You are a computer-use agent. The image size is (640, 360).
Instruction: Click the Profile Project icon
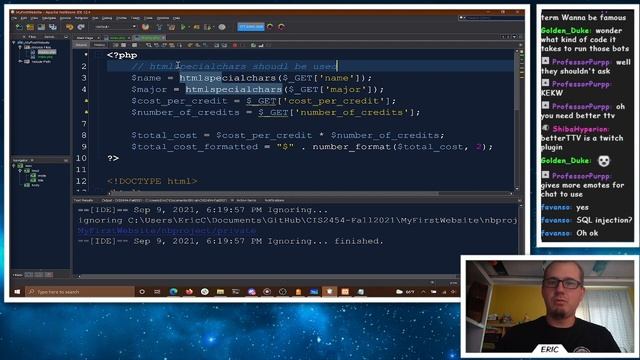click(209, 27)
